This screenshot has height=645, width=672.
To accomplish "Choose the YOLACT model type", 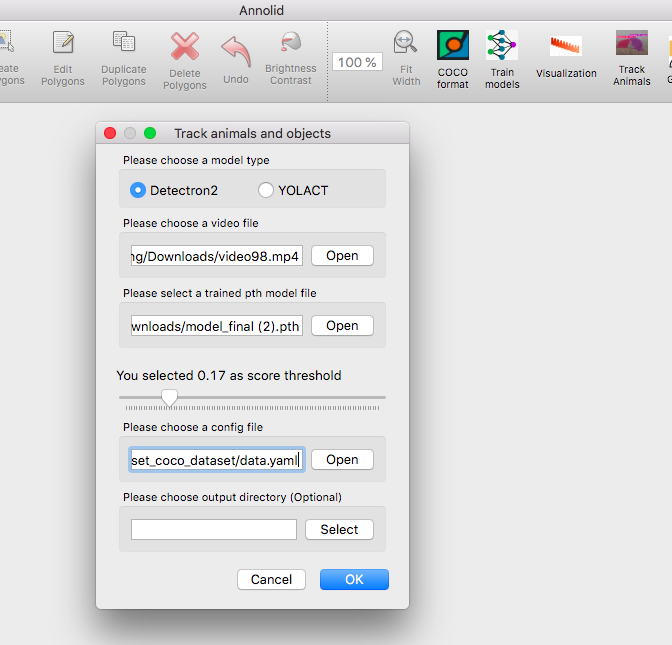I will point(293,190).
